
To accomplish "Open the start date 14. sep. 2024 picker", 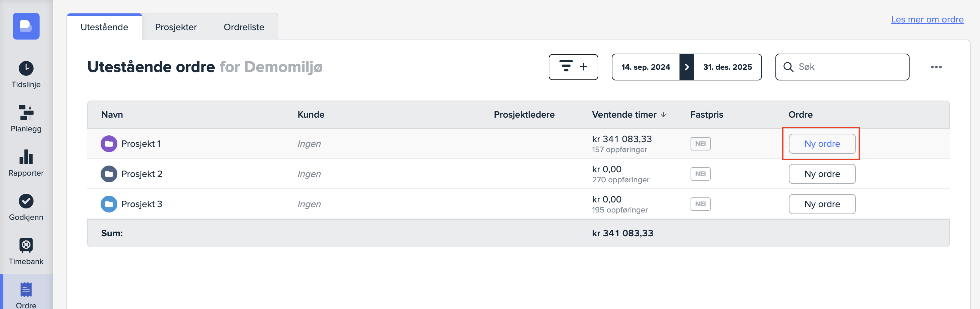I will [645, 67].
